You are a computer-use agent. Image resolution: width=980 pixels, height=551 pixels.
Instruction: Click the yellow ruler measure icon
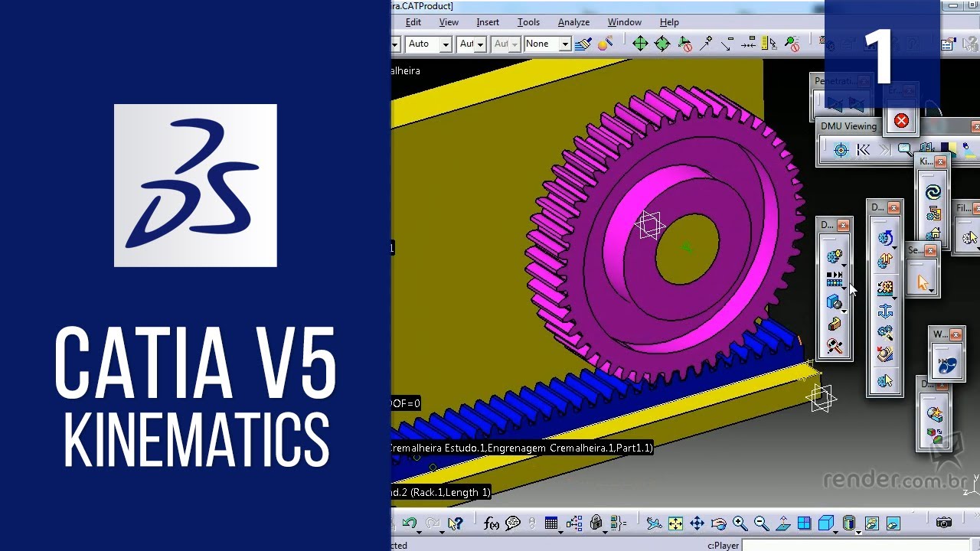770,44
